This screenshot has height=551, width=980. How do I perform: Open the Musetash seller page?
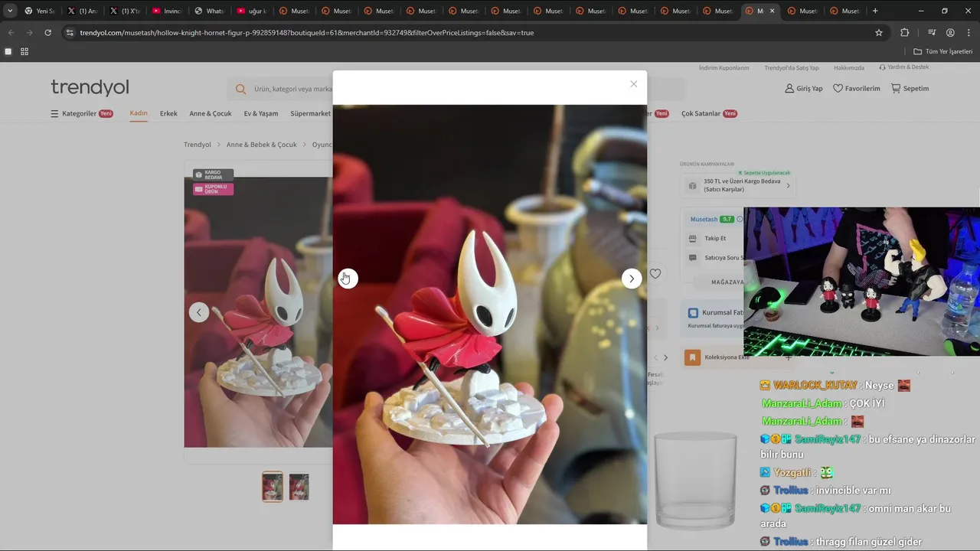click(704, 220)
